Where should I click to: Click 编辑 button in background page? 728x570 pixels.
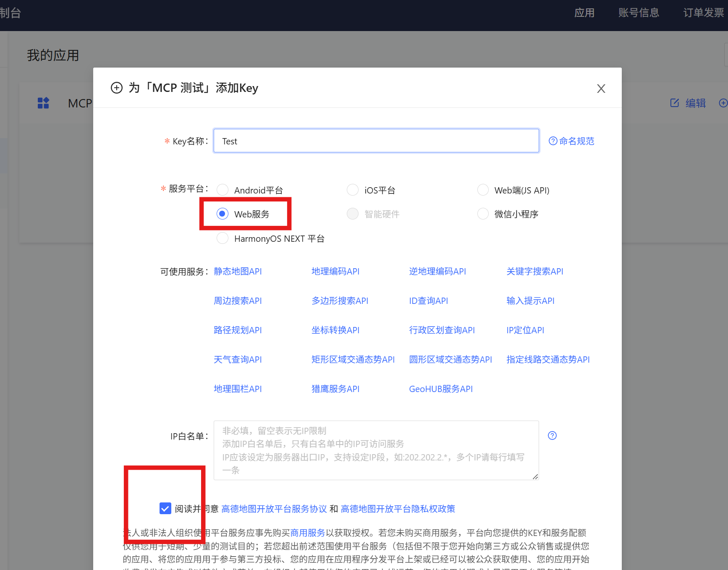pos(688,103)
